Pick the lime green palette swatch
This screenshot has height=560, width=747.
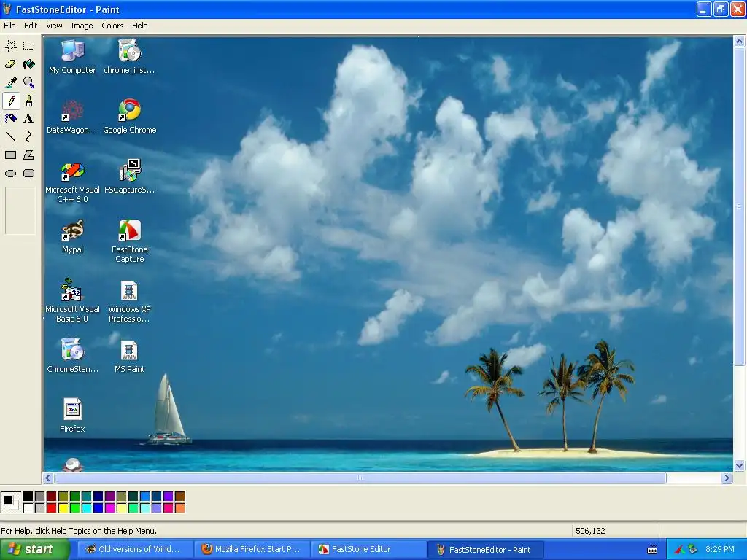pos(75,507)
